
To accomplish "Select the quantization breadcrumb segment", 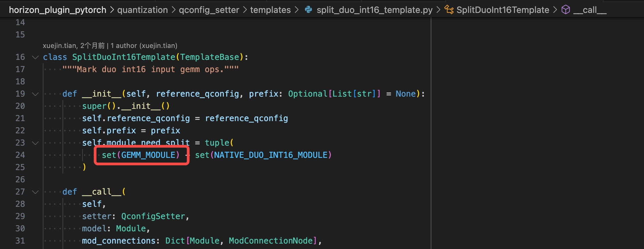I will pyautogui.click(x=142, y=10).
